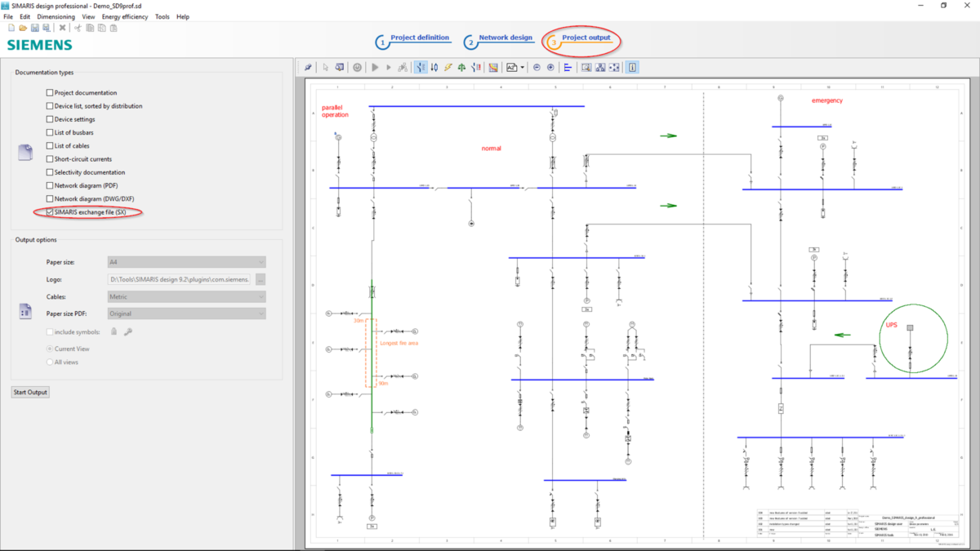This screenshot has height=551, width=980.
Task: Open a project with the folder icon
Action: 23,28
